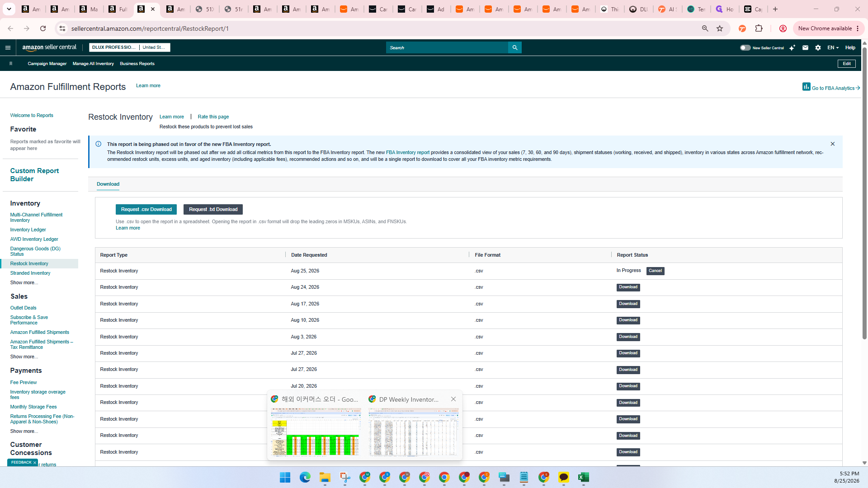The width and height of the screenshot is (868, 488).
Task: Dismiss the phase-out info banner
Action: click(x=833, y=144)
